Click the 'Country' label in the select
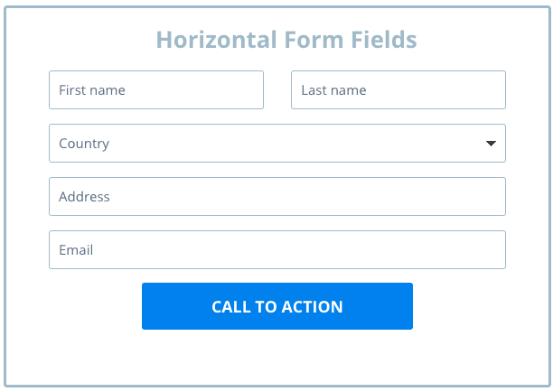 pos(84,143)
